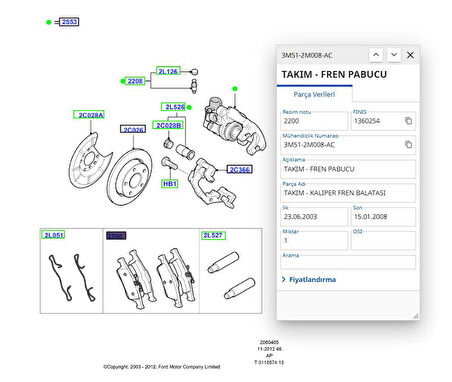Select part label 2C028B
Viewport: 452px width, 382px height.
[x=168, y=125]
